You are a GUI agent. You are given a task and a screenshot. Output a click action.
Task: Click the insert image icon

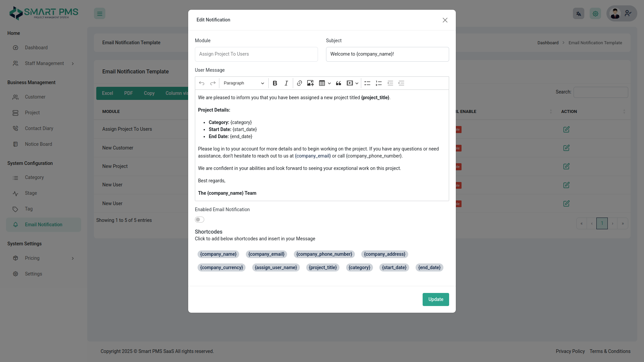pyautogui.click(x=310, y=83)
